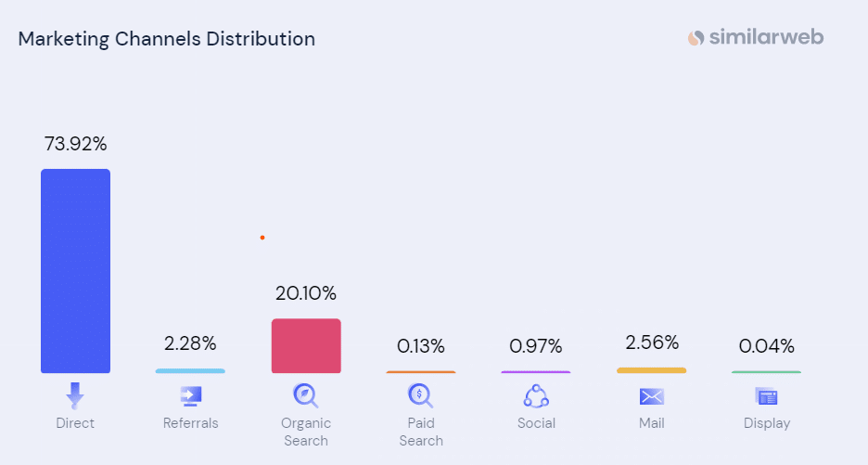Click the Direct channel download arrow icon
Viewport: 868px width, 465px height.
click(x=75, y=396)
